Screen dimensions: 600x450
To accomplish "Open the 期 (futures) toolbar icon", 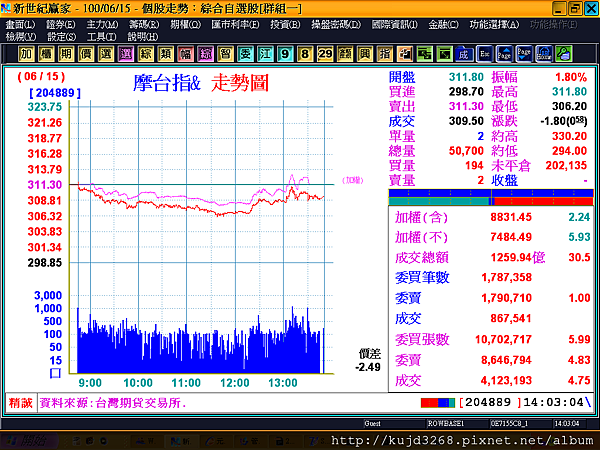I will tap(66, 54).
